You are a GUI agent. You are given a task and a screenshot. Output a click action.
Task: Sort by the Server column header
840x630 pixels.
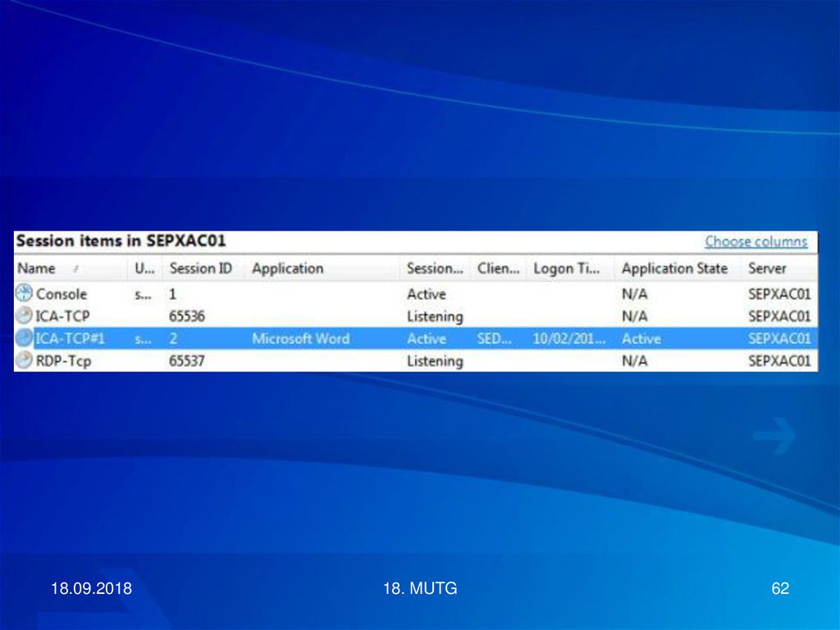click(779, 268)
